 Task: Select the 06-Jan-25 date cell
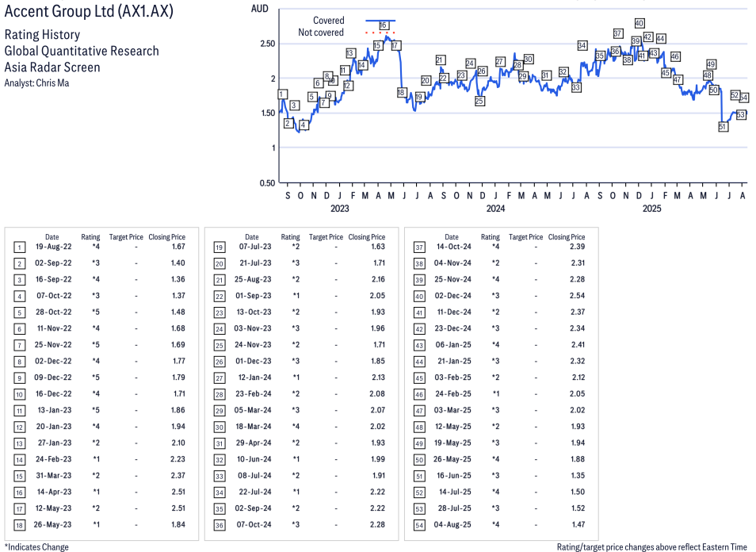(x=453, y=345)
